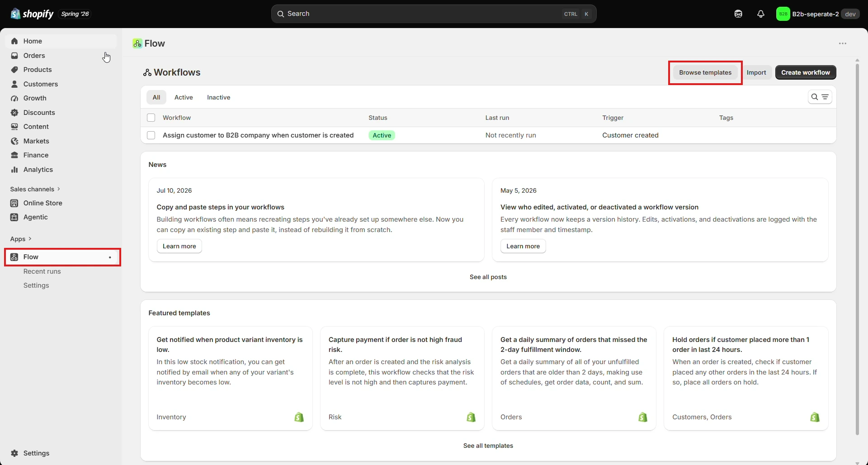
Task: Click the Customer created trigger cell
Action: (630, 135)
